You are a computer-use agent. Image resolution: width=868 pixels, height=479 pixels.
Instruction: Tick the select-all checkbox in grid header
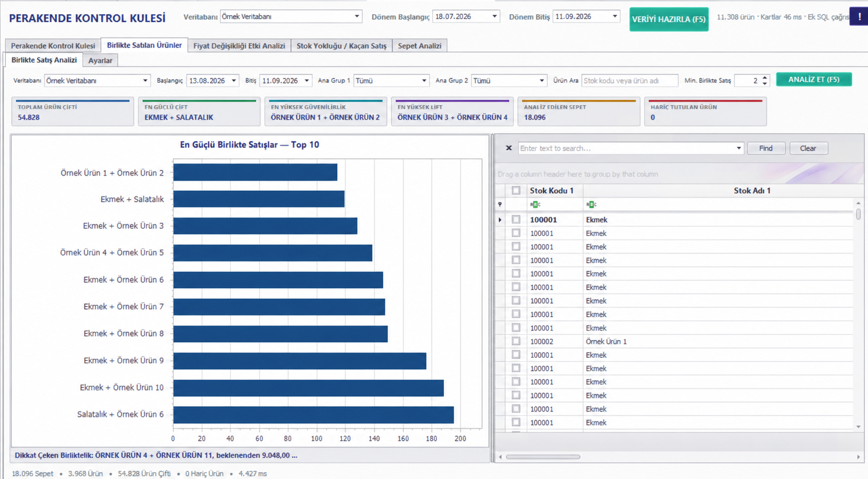tap(516, 191)
